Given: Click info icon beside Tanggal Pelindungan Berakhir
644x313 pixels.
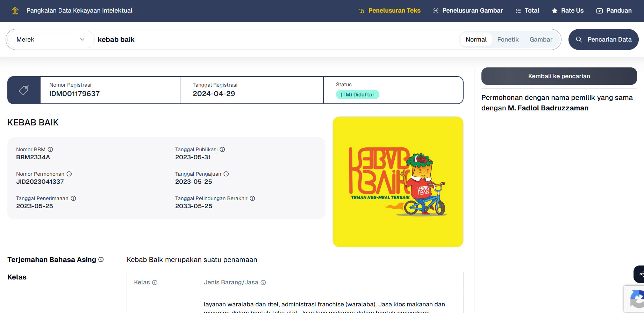Looking at the screenshot, I should click(x=252, y=198).
